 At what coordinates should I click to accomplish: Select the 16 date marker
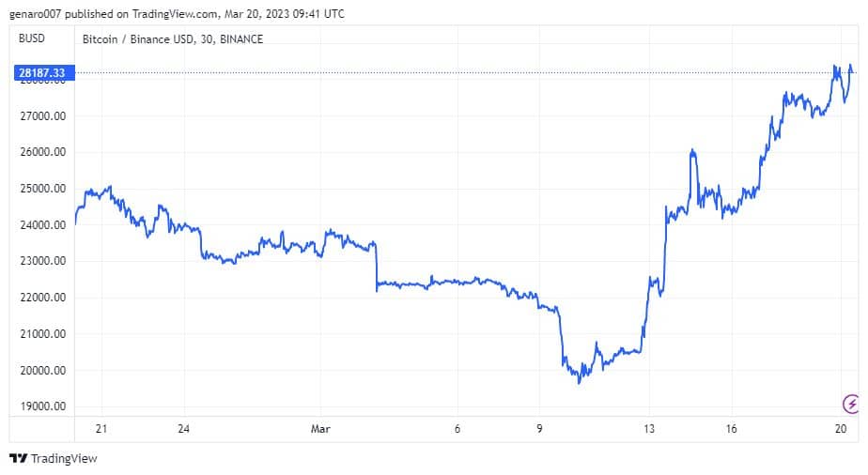coord(731,429)
